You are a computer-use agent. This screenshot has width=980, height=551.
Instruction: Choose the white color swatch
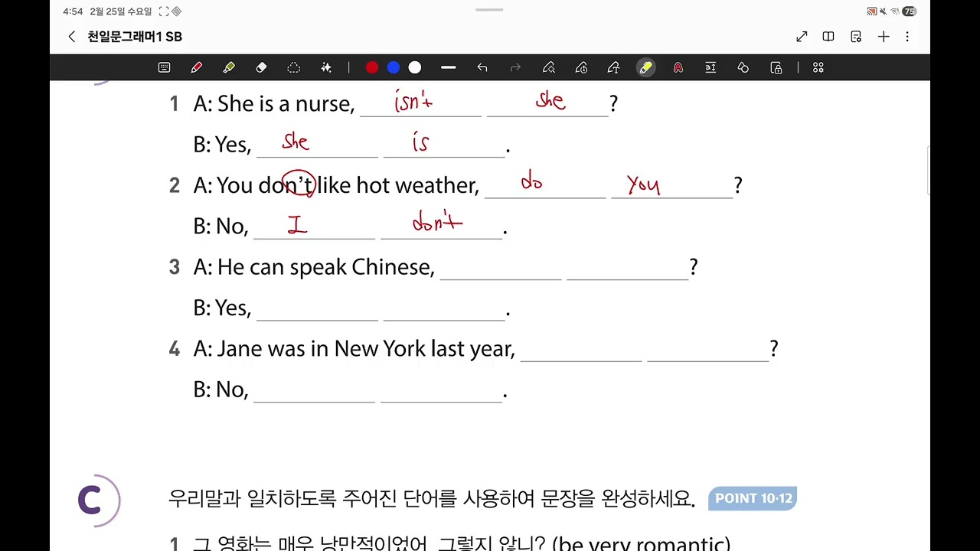click(415, 68)
